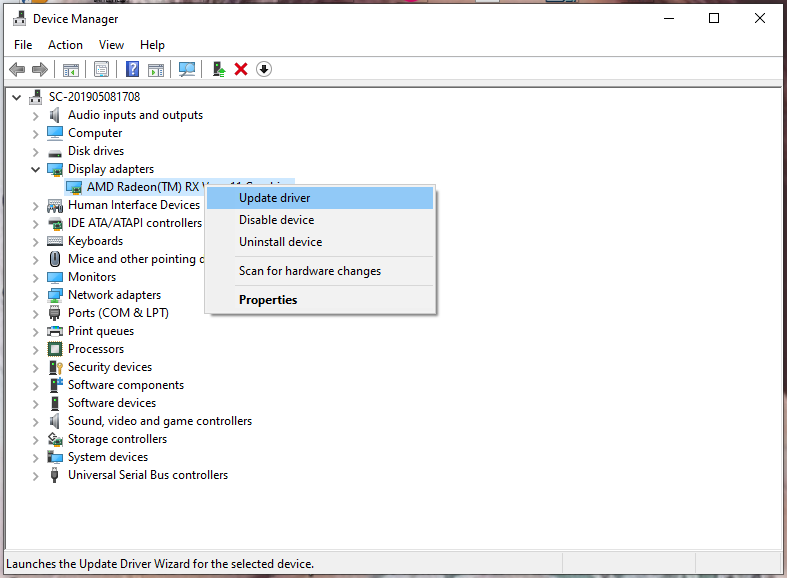The image size is (787, 578).
Task: Click the Disk drives icon
Action: pos(55,152)
